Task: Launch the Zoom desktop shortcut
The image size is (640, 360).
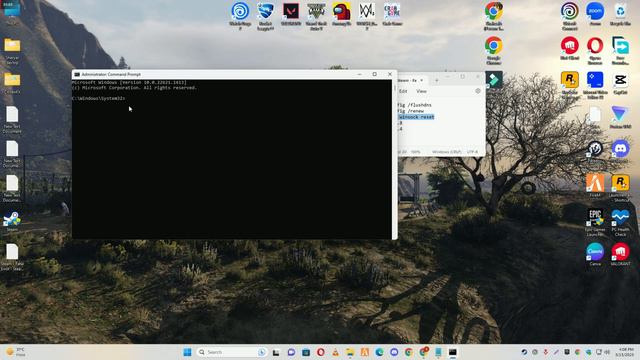Action: (595, 14)
